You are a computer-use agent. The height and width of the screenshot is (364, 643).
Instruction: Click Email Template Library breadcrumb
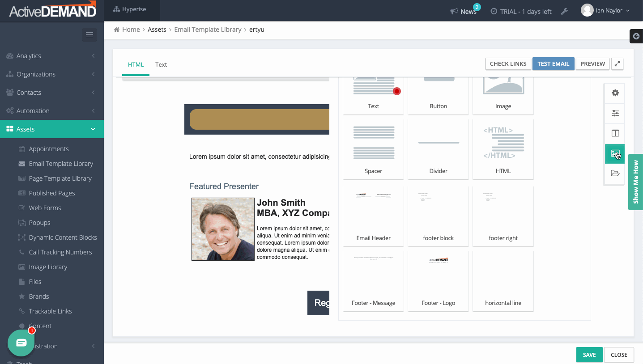pyautogui.click(x=208, y=30)
